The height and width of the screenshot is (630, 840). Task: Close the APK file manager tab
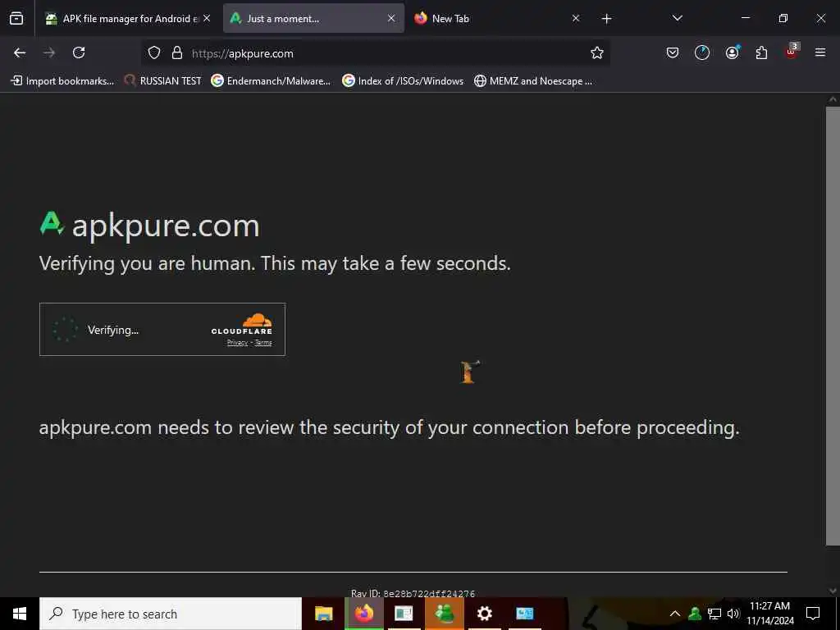(207, 18)
